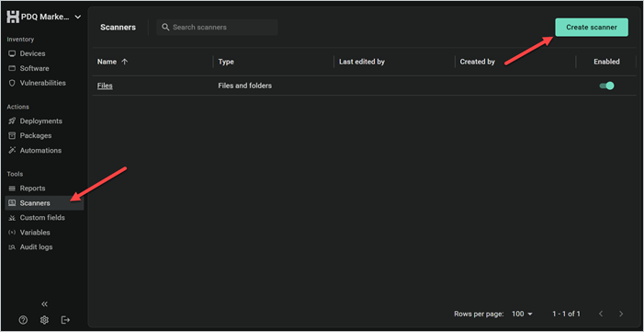
Task: Open the help question mark icon
Action: coord(23,320)
